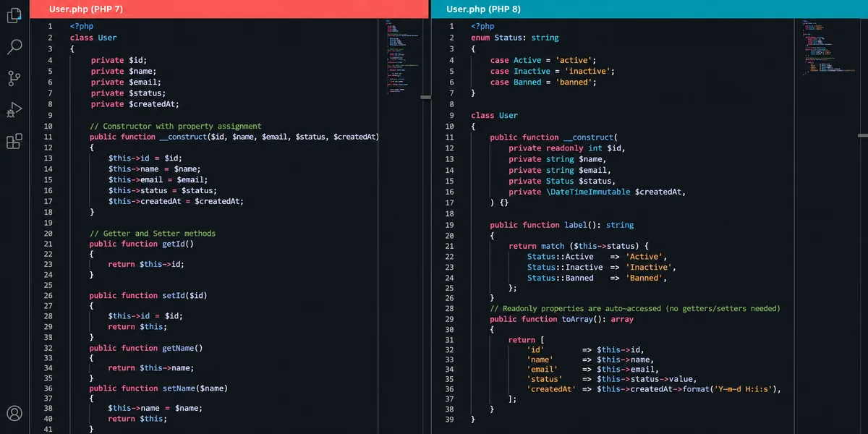868x434 pixels.
Task: Click 'private $id;' line in PHP 7 pane
Action: pyautogui.click(x=119, y=60)
